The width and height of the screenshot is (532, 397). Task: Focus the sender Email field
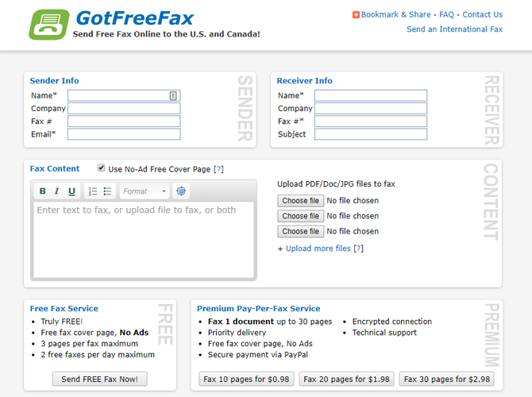click(124, 134)
